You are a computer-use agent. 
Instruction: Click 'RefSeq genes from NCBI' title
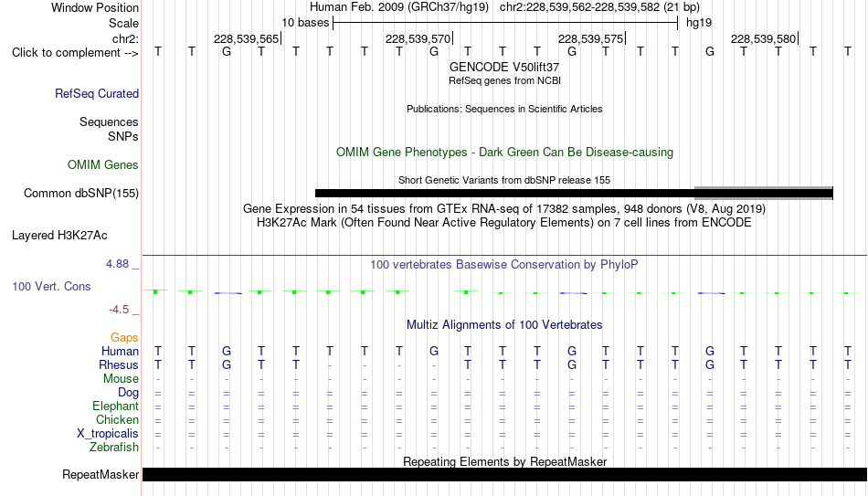tap(505, 80)
